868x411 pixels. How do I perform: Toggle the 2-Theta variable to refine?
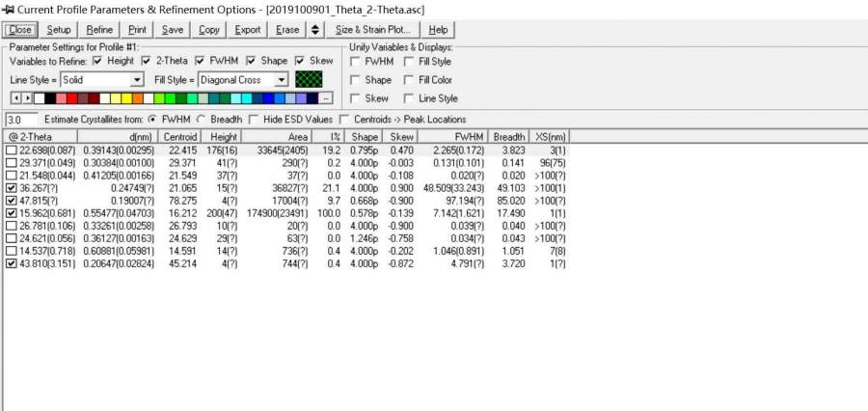147,61
